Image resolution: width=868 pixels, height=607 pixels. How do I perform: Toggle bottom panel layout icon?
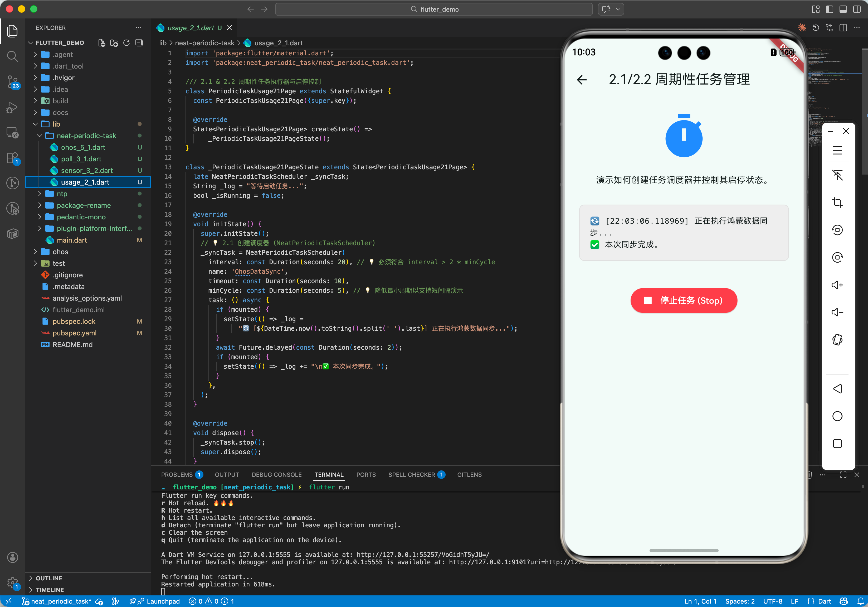coord(843,9)
